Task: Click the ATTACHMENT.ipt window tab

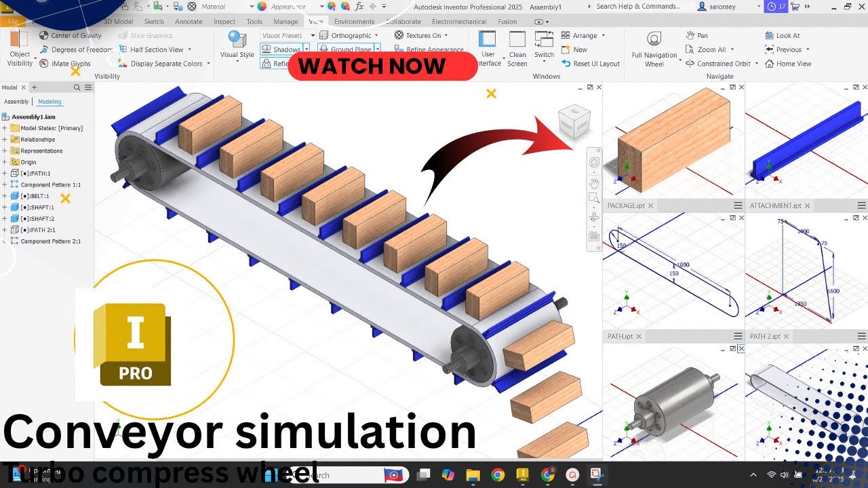Action: [775, 205]
